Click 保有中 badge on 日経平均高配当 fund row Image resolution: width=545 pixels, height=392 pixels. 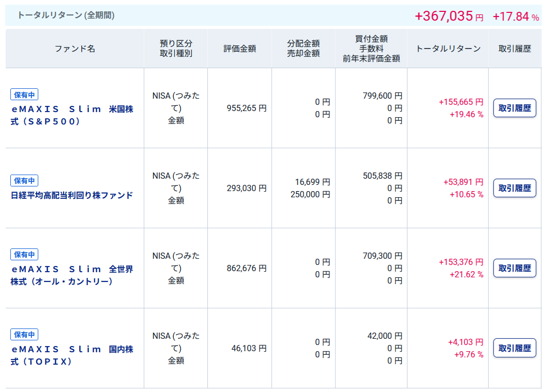[24, 180]
